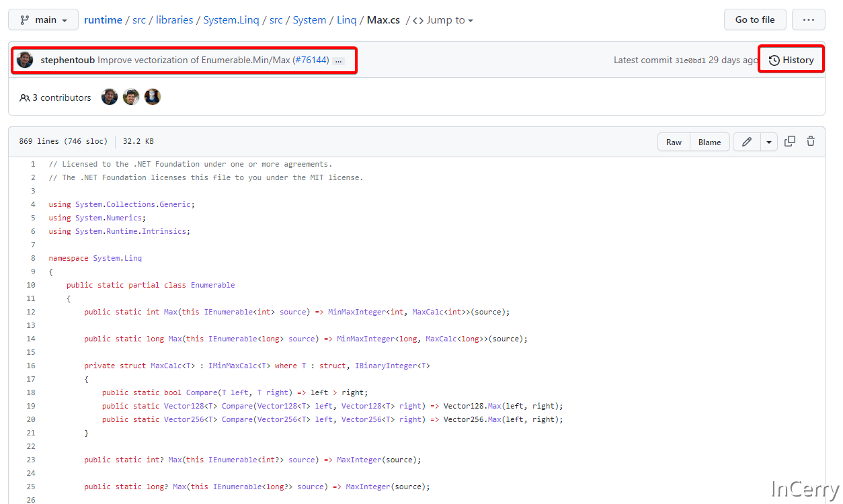Click the first contributor avatar
Viewport: 843px width, 504px height.
[x=110, y=97]
